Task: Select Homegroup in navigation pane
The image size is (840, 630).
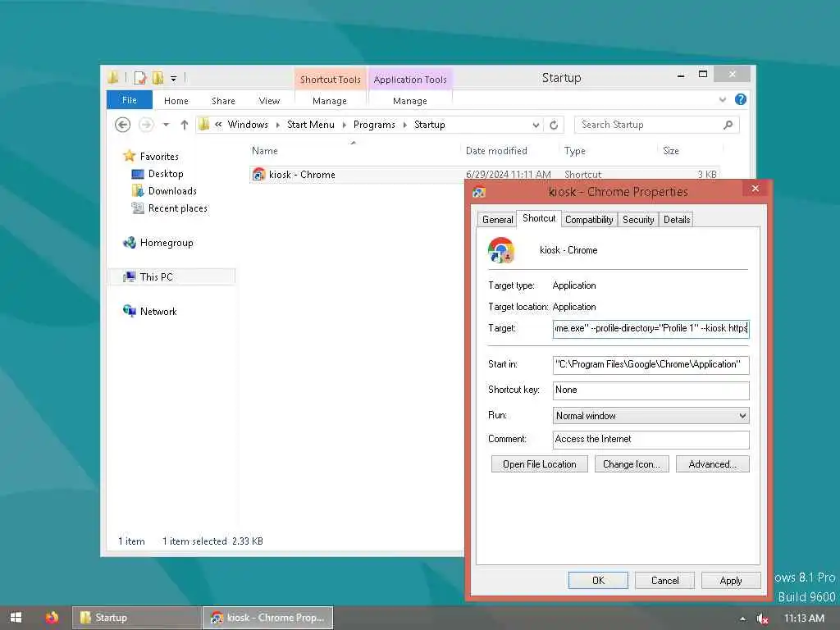Action: coord(166,243)
